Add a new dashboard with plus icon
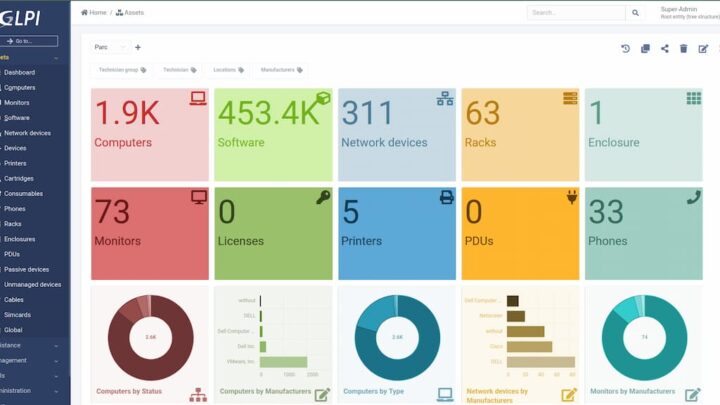This screenshot has height=405, width=720. 138,47
